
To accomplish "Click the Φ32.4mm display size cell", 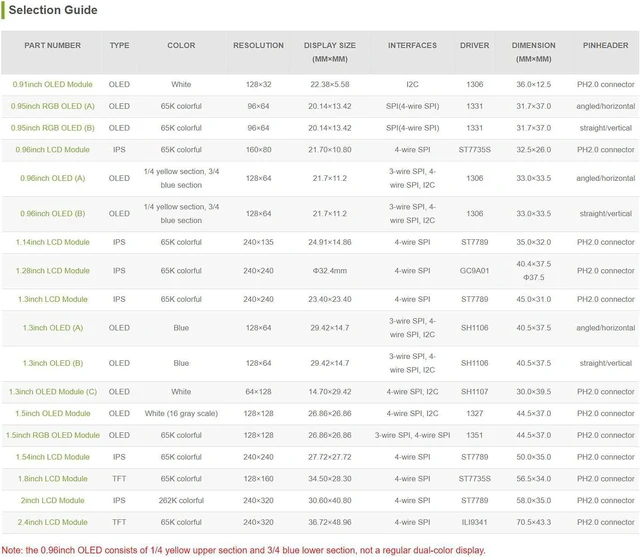I will tap(330, 271).
